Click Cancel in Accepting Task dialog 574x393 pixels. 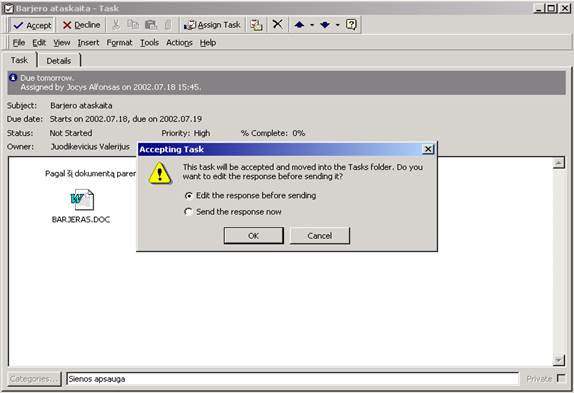[320, 236]
